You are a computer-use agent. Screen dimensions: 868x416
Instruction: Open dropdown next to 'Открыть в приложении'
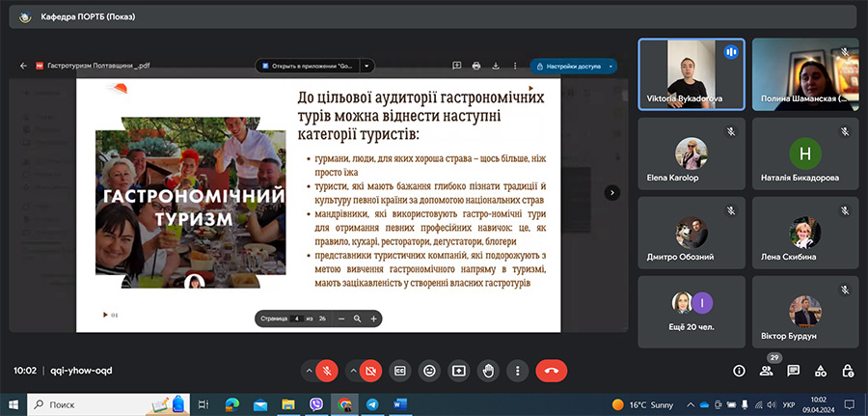coord(366,66)
